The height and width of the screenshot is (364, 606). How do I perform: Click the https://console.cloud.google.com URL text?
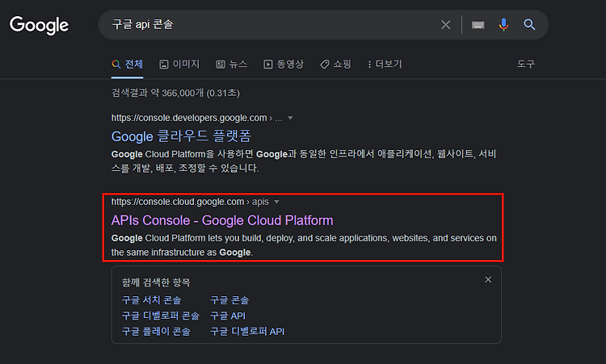pos(178,202)
